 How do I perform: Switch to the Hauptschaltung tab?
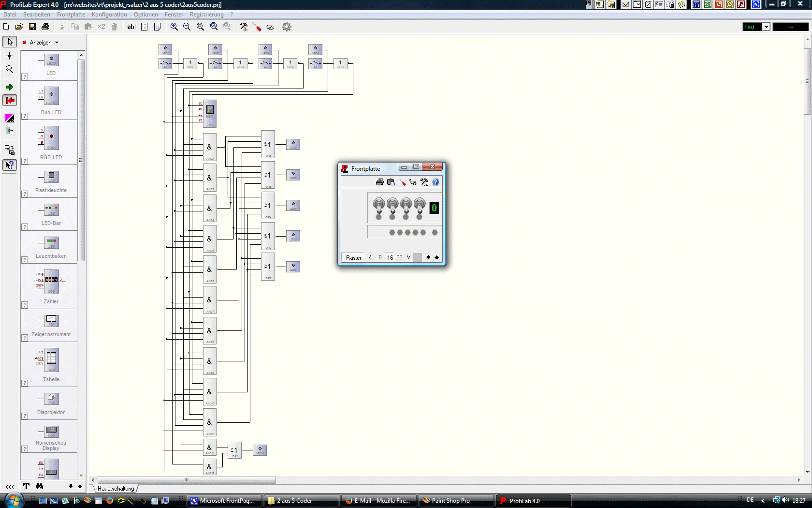tap(116, 489)
